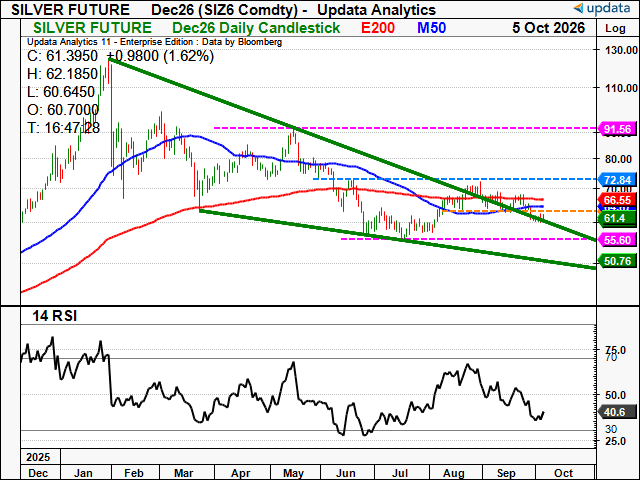Click the E200 moving average legend label
640x480 pixels.
[x=378, y=28]
